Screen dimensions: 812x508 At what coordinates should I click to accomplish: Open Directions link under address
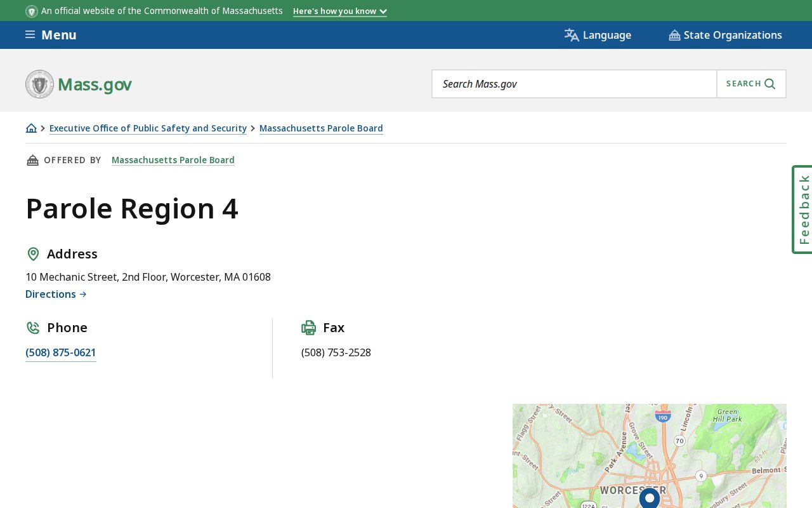pyautogui.click(x=56, y=294)
